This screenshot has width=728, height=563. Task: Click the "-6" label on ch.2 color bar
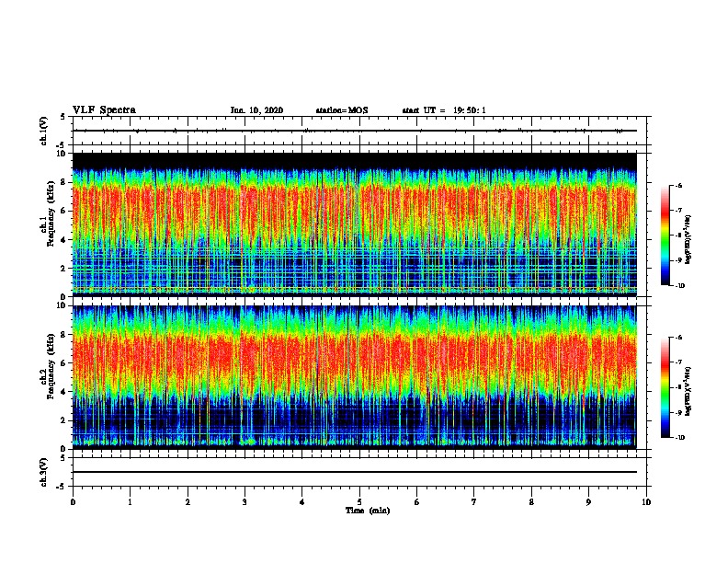(x=678, y=338)
